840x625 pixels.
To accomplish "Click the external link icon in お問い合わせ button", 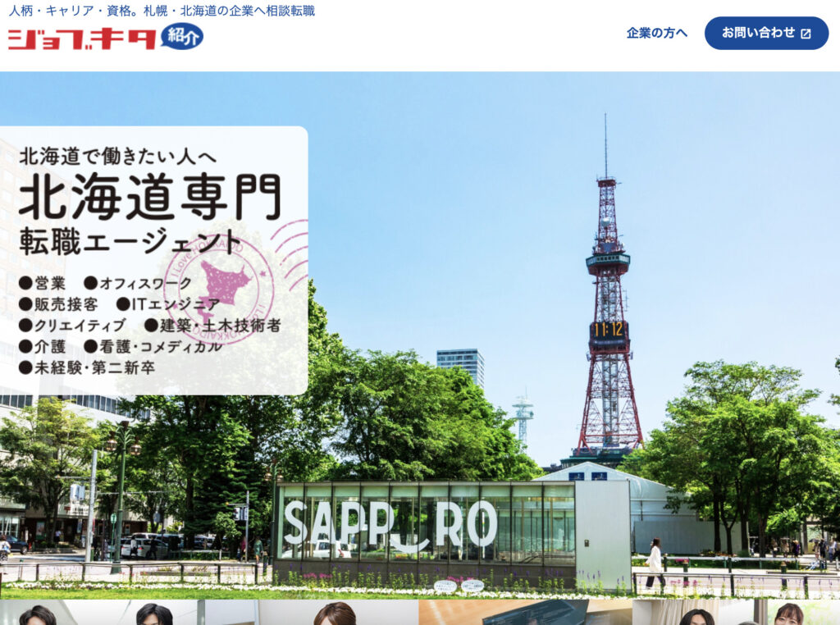I will pos(806,34).
